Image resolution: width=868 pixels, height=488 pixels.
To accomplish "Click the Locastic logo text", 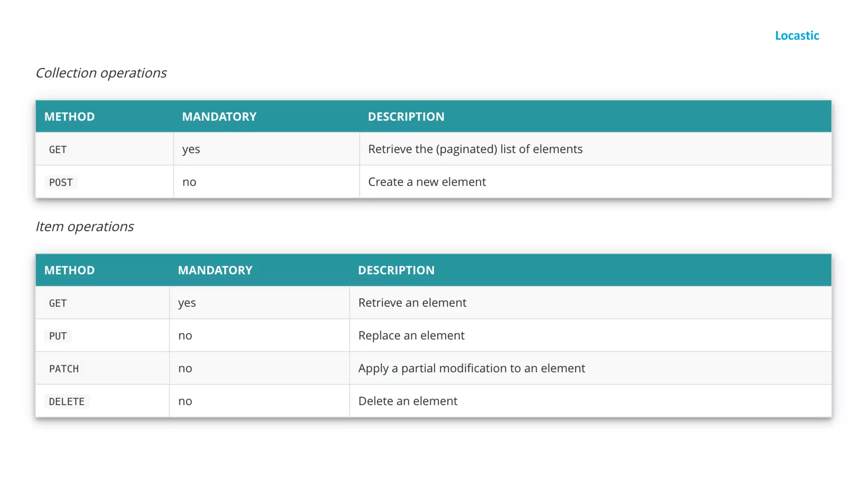I will pyautogui.click(x=797, y=36).
